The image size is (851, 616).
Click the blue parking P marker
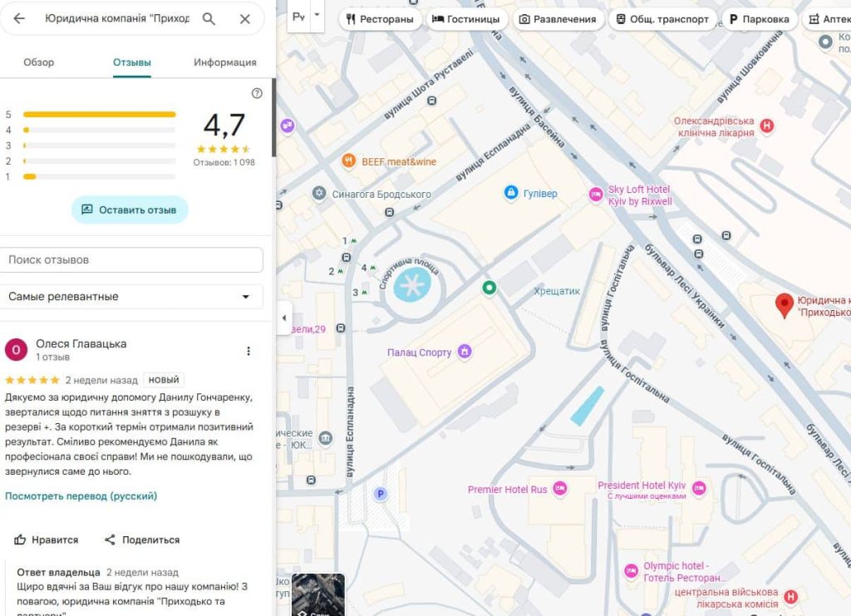click(x=381, y=494)
